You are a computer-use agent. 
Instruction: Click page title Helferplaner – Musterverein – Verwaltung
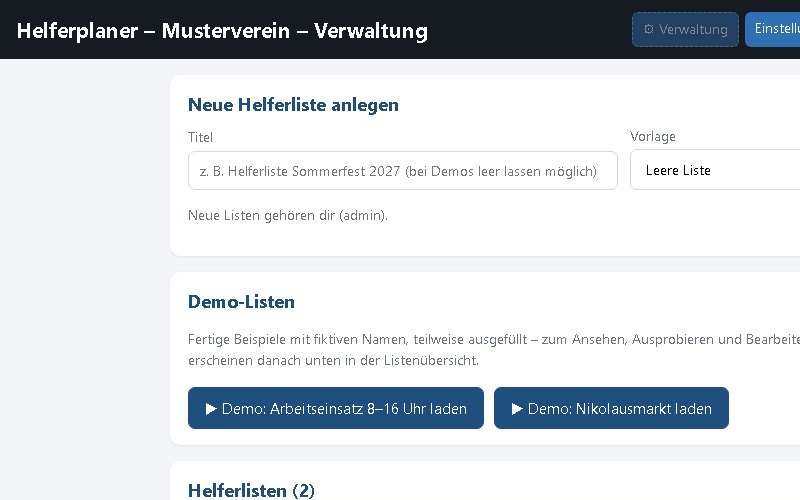click(222, 31)
